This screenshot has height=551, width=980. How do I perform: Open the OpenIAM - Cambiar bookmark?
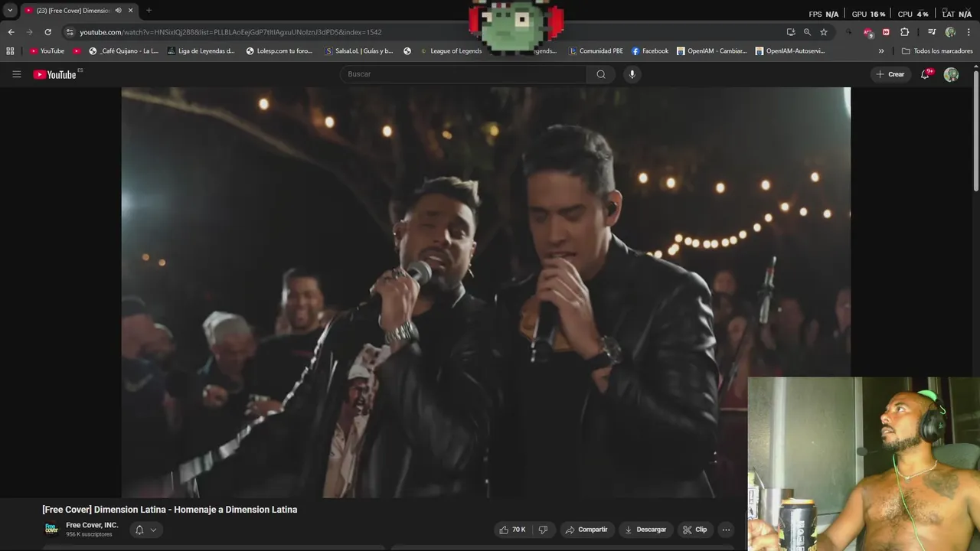click(712, 51)
